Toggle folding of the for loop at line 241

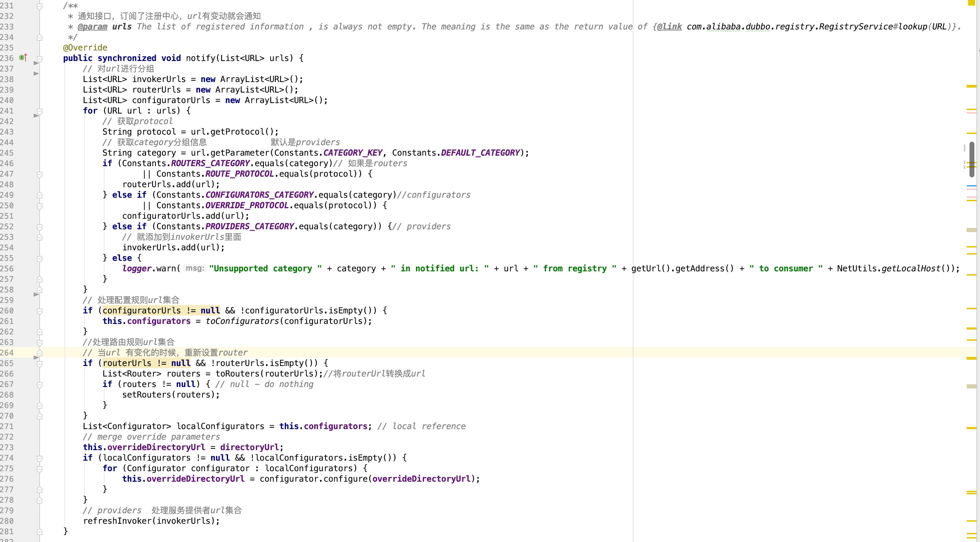click(x=40, y=111)
